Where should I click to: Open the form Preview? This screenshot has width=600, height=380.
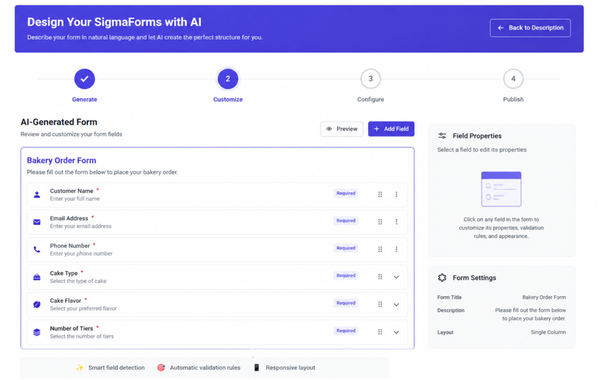pos(342,129)
